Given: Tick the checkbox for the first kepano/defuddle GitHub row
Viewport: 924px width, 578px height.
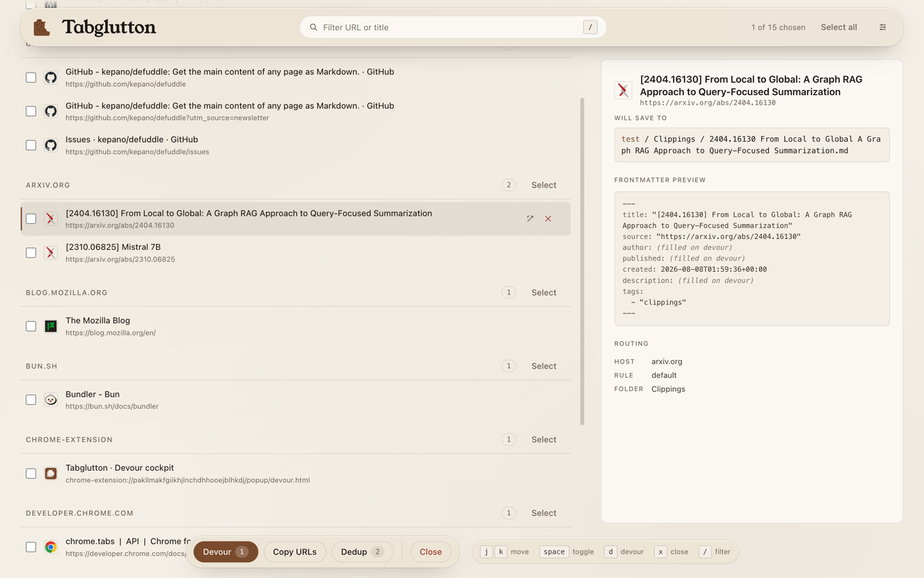Looking at the screenshot, I should point(31,78).
